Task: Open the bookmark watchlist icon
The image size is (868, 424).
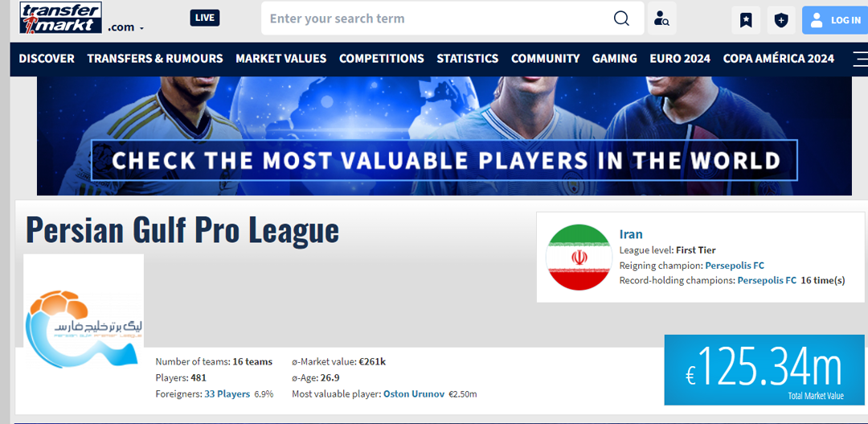Action: (x=745, y=20)
